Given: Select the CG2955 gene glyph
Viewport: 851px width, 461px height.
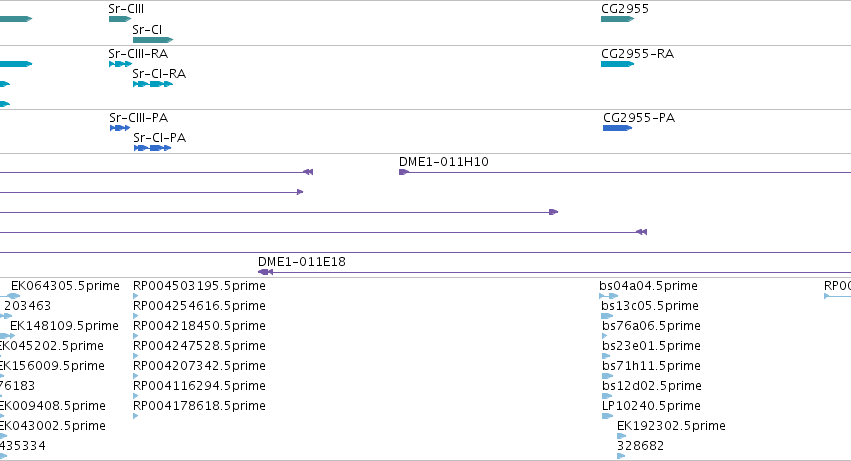Looking at the screenshot, I should coord(618,19).
